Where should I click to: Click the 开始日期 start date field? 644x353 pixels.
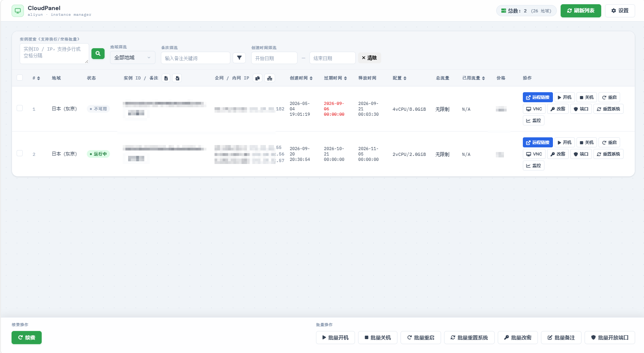pyautogui.click(x=274, y=58)
